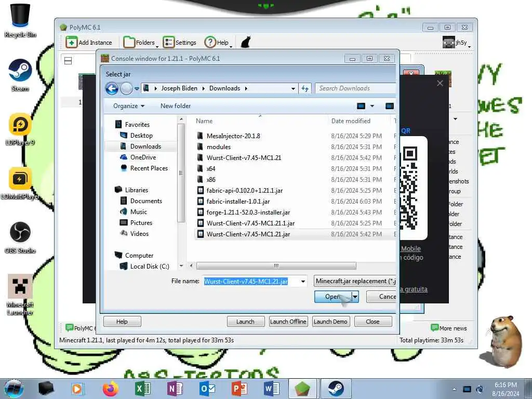The height and width of the screenshot is (399, 532).
Task: Select Videos library
Action: 139,233
